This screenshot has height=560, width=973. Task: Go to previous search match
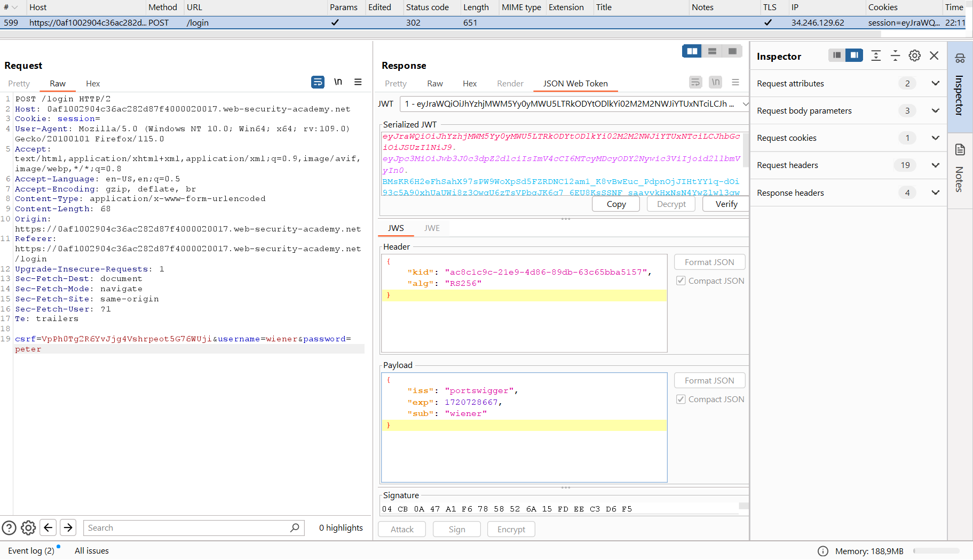coord(48,528)
